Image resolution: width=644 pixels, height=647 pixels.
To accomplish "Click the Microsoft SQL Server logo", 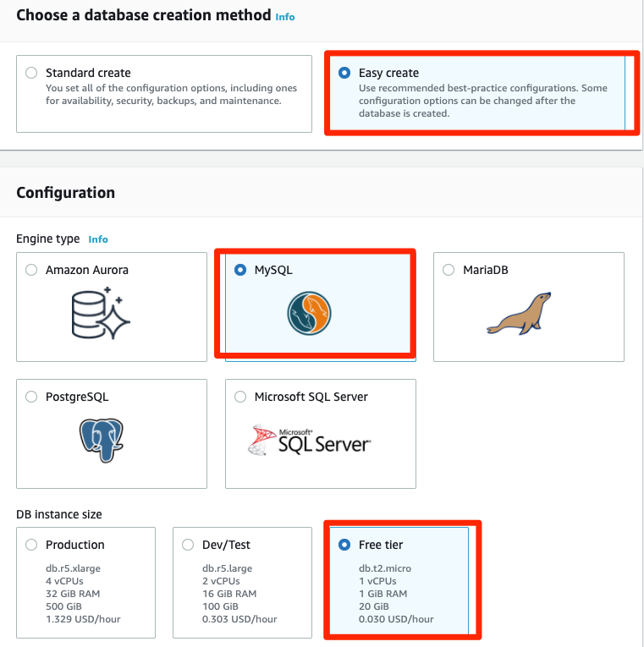I will 310,440.
